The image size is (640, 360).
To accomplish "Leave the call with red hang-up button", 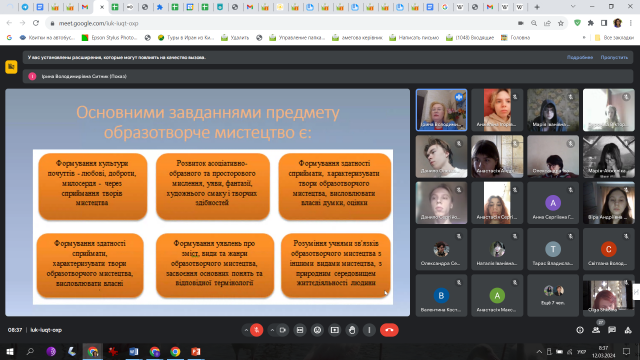I will pos(389,330).
